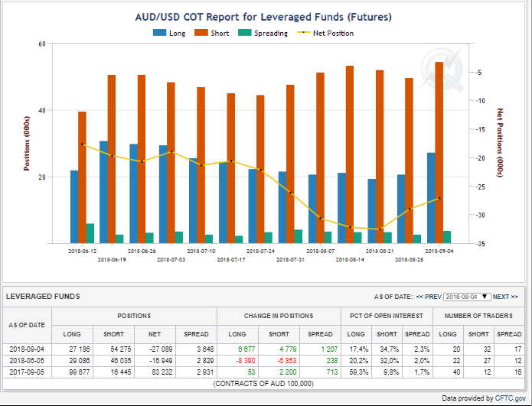
Task: Click the percent value 59,3%
Action: [x=359, y=372]
